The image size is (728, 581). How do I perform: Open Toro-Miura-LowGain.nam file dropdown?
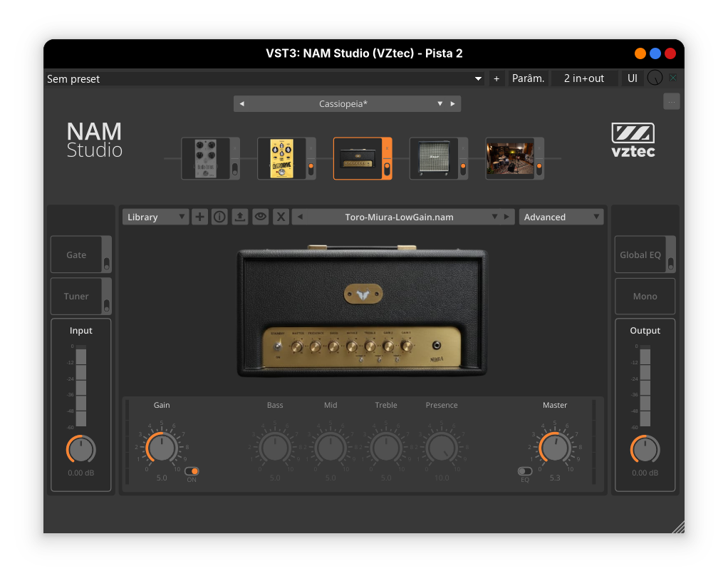(x=494, y=217)
